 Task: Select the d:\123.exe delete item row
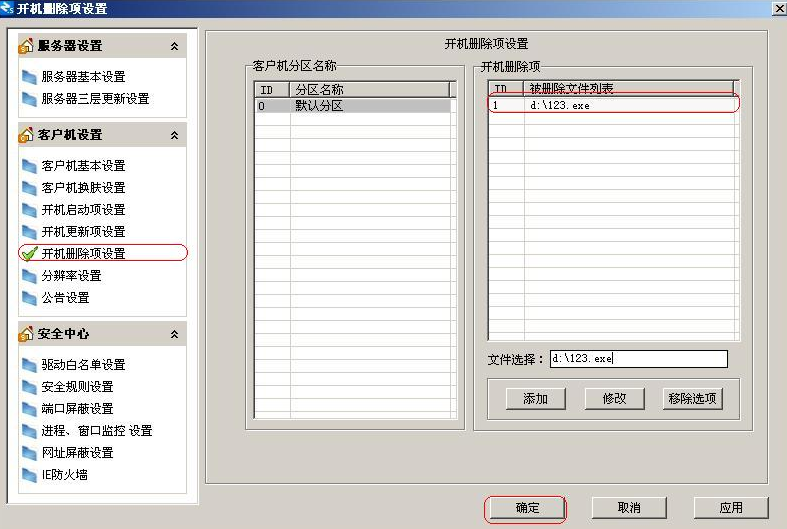[x=612, y=105]
